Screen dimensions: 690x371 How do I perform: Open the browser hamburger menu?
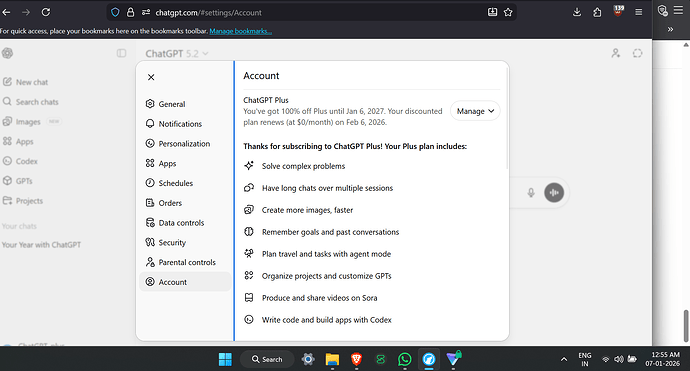639,12
